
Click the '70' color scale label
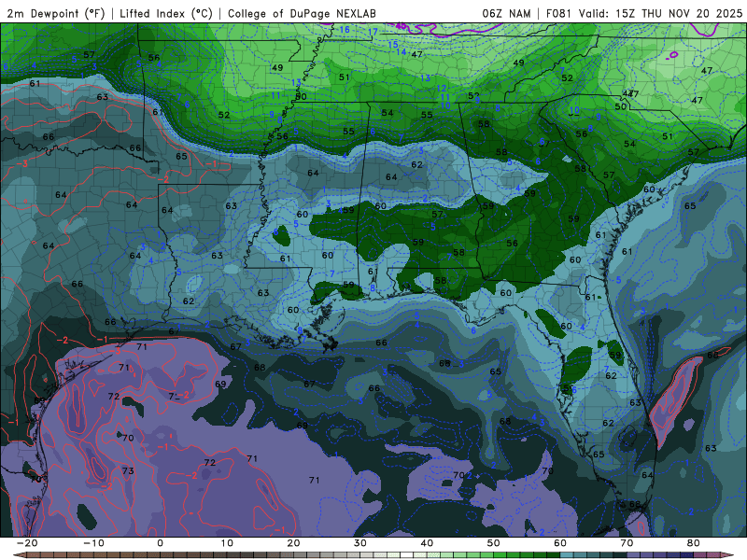click(x=627, y=543)
